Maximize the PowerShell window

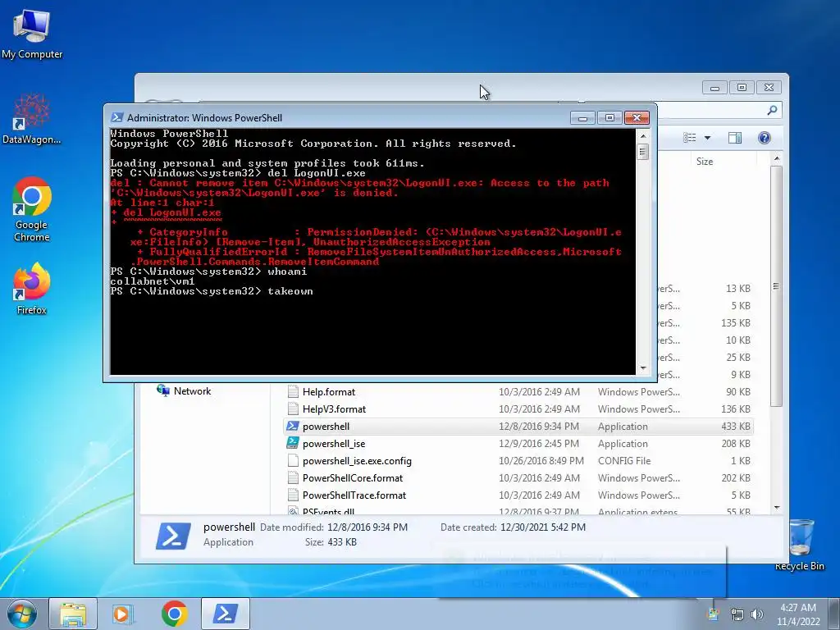coord(609,118)
